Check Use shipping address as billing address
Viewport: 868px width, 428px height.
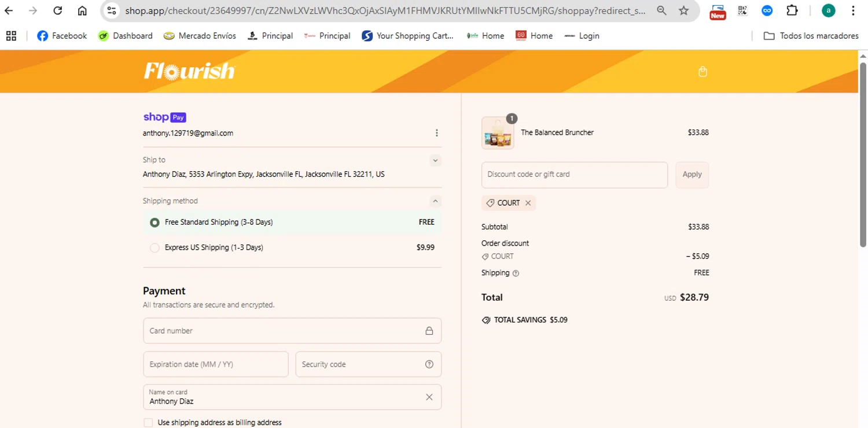tap(148, 423)
